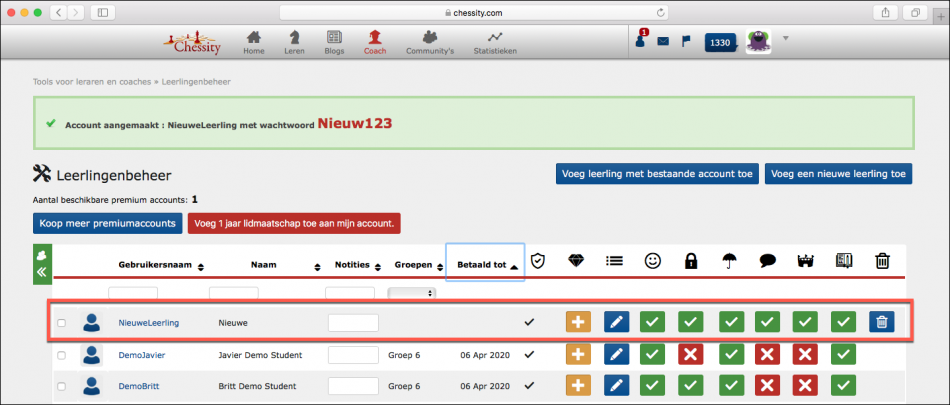Viewport: 950px width, 405px height.
Task: Select the DemoJavier row checkbox
Action: (x=61, y=355)
